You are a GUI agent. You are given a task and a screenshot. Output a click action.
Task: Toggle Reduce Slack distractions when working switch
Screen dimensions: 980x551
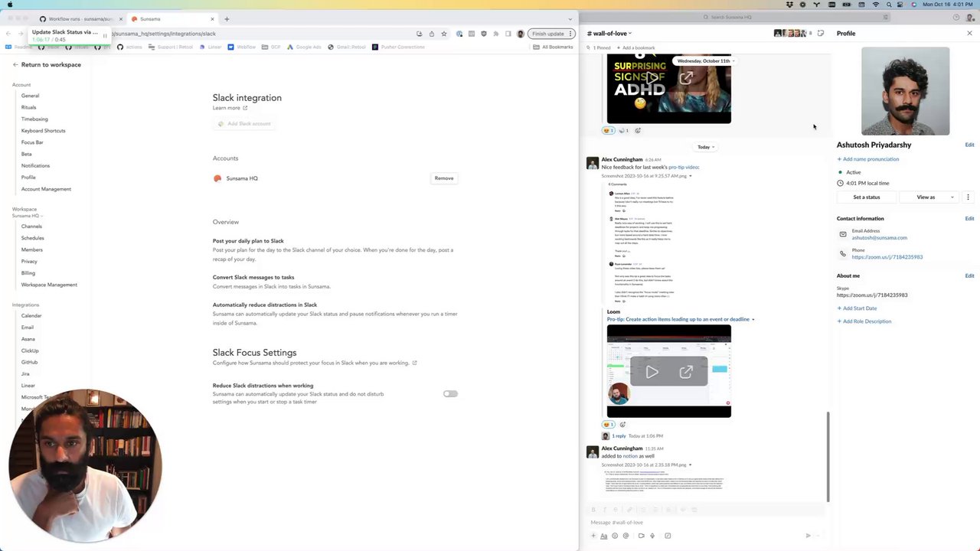coord(450,394)
